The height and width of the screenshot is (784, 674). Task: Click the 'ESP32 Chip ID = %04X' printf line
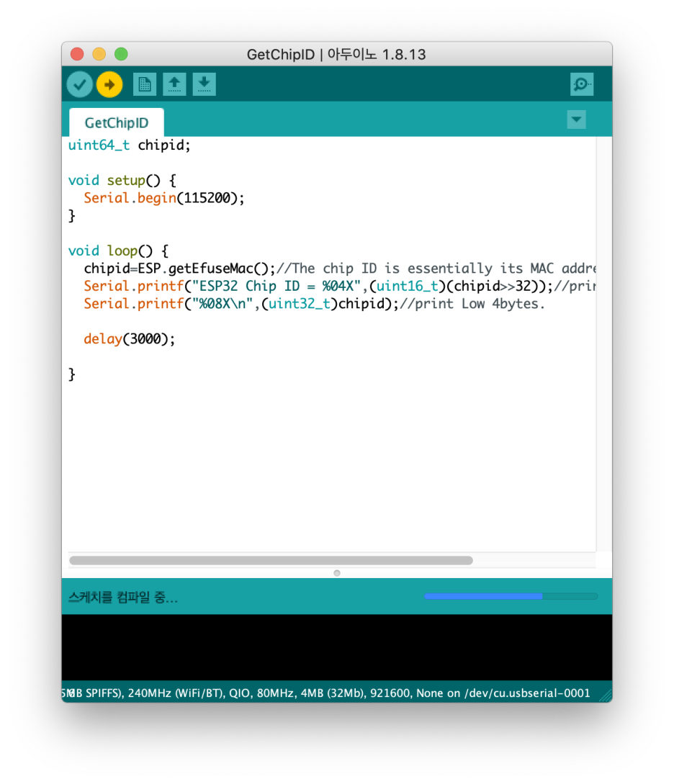[x=339, y=287]
